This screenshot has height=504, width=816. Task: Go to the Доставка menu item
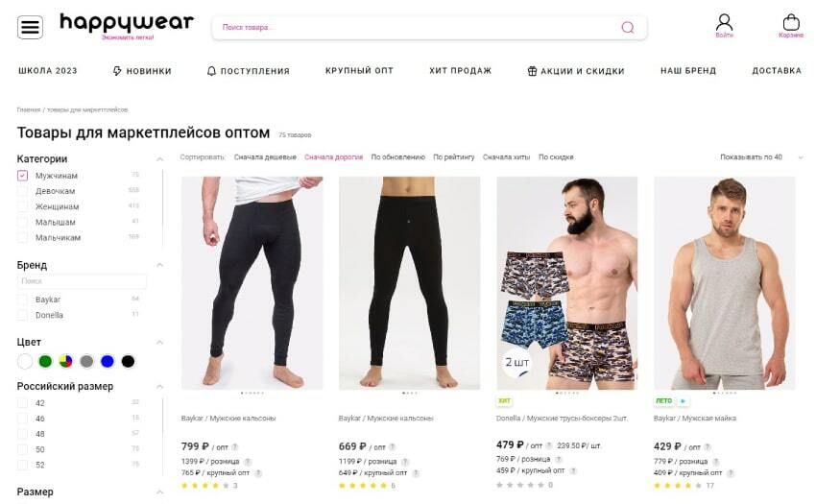click(x=777, y=71)
